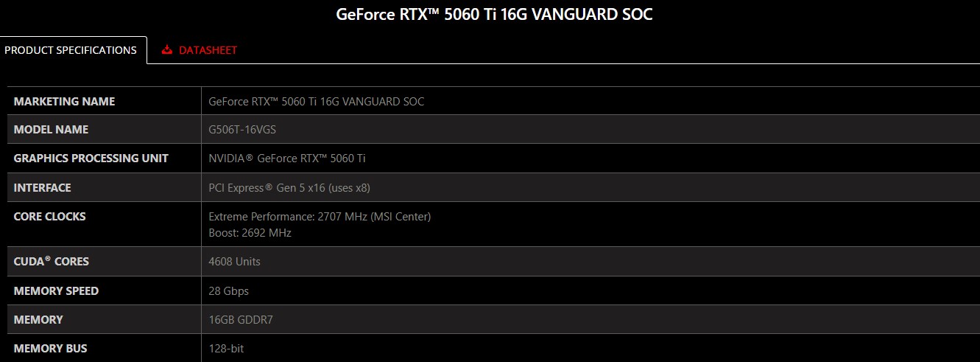Click the INTERFACE row label

click(43, 187)
